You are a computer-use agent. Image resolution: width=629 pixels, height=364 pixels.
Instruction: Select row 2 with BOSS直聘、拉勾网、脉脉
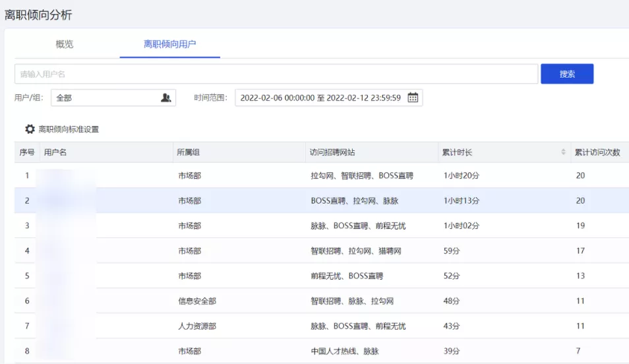[321, 200]
